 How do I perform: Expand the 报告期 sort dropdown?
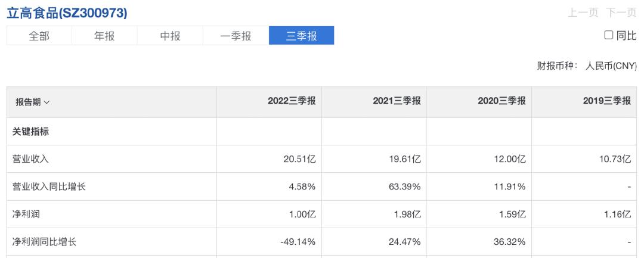33,102
